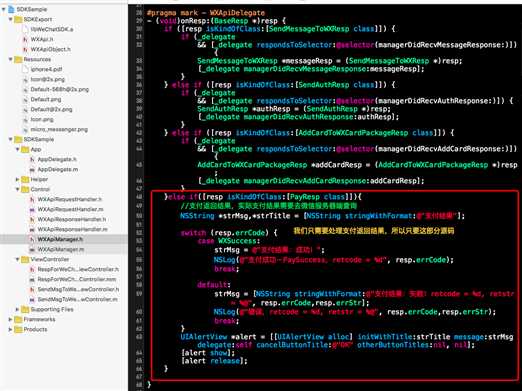Click the blue SDKSample project icon
This screenshot has width=522, height=391.
(11, 9)
